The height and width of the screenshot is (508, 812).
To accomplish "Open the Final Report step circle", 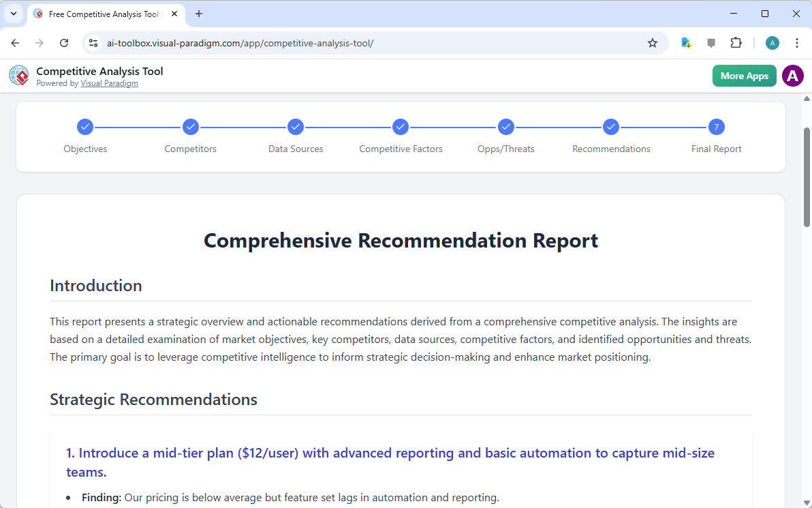I will (716, 127).
